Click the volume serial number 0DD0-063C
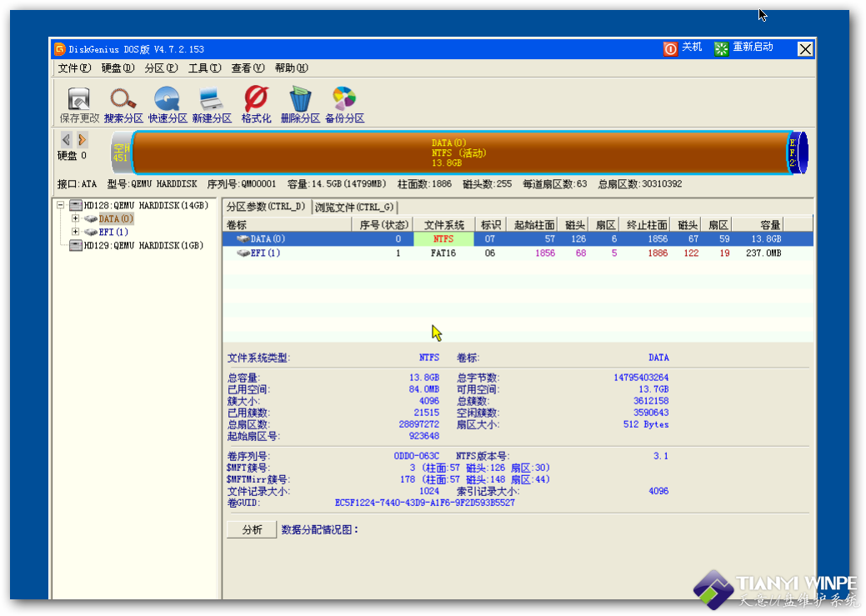Screen dimensions: 866x616 (x=417, y=456)
